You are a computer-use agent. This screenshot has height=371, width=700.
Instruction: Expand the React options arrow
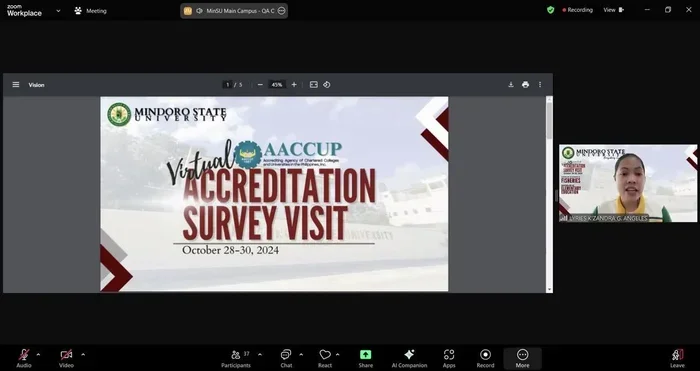point(338,355)
